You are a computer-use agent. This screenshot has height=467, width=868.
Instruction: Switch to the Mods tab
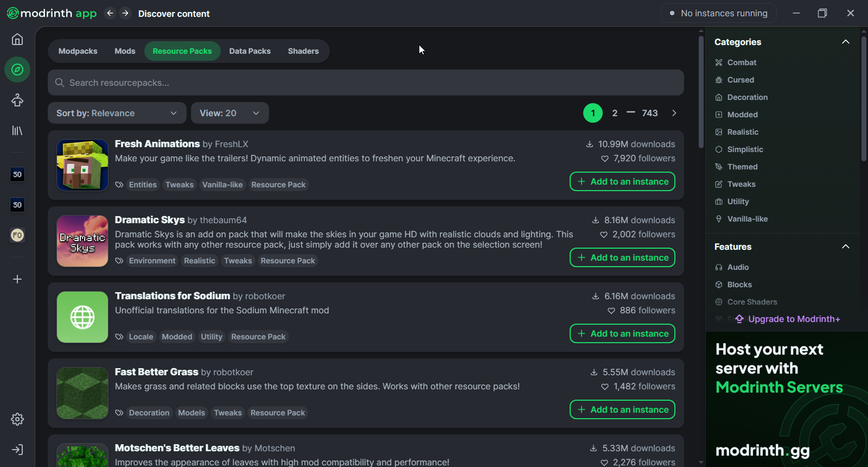(125, 51)
